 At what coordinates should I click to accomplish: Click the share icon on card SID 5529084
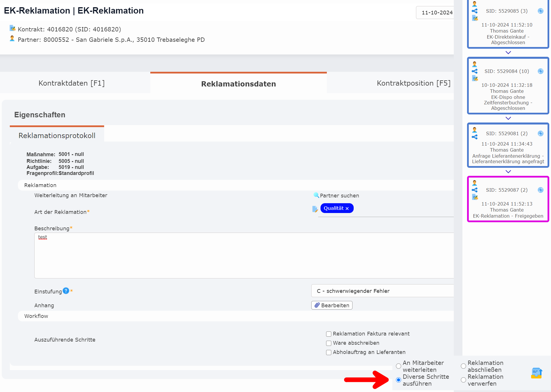475,71
